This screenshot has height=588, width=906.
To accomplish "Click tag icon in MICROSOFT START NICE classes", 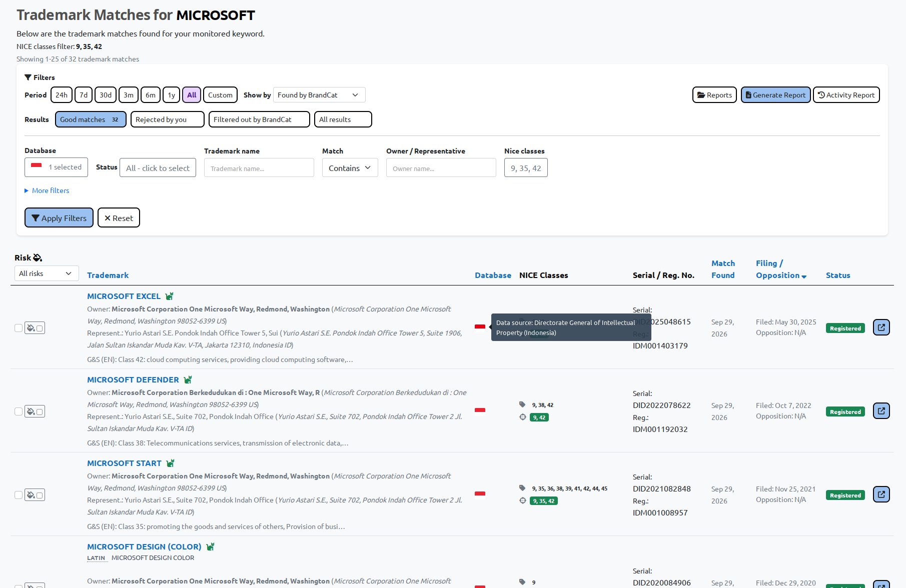I will [x=522, y=488].
